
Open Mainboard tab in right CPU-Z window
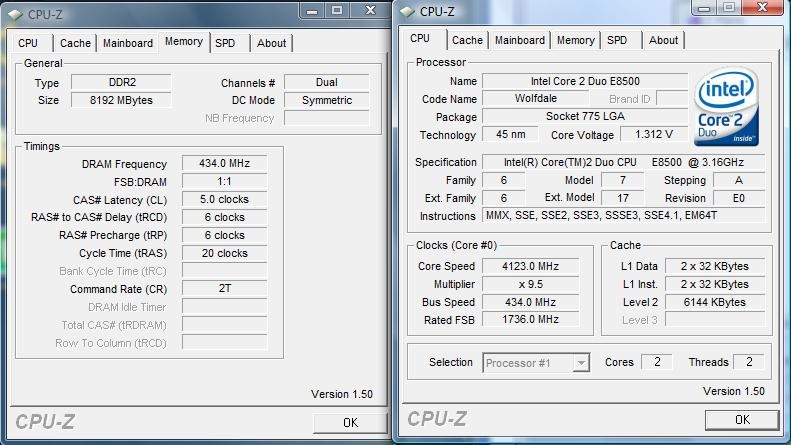click(520, 40)
